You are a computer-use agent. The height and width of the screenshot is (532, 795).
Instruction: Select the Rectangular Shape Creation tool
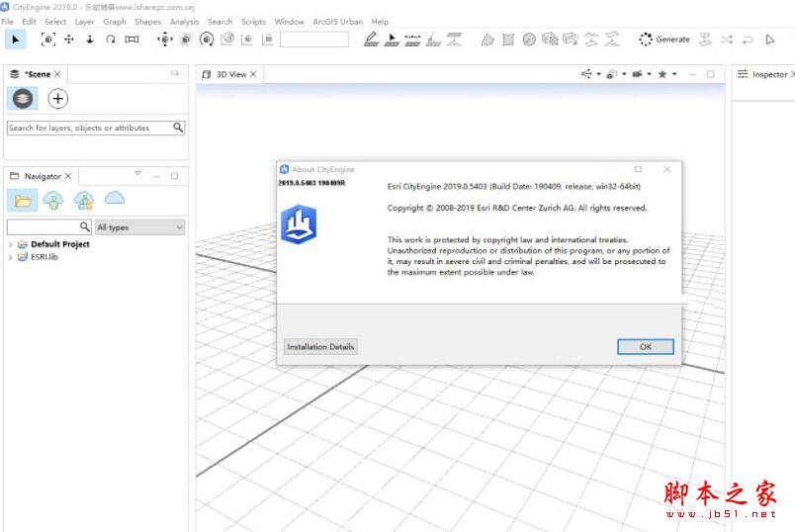click(508, 40)
